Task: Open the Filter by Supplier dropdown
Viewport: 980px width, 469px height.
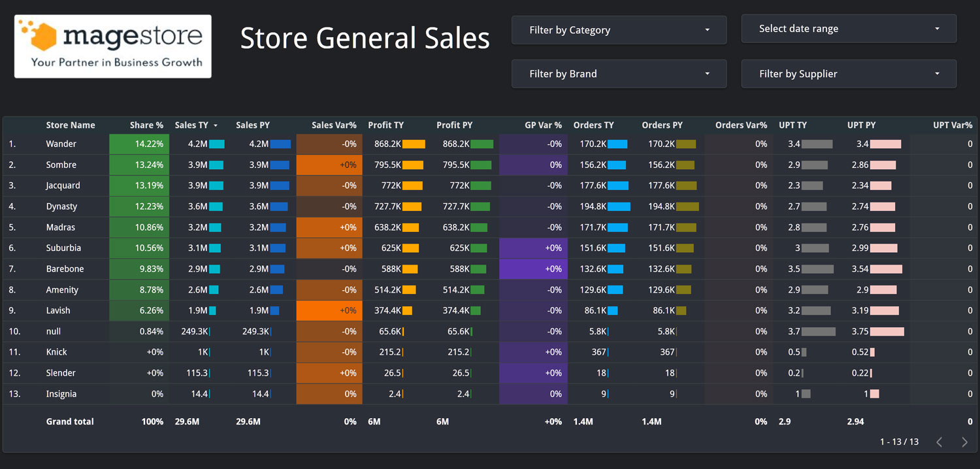Action: [849, 74]
